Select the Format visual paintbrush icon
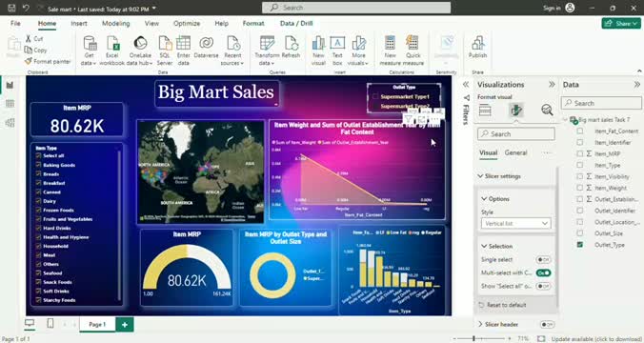This screenshot has width=644, height=343. click(515, 111)
